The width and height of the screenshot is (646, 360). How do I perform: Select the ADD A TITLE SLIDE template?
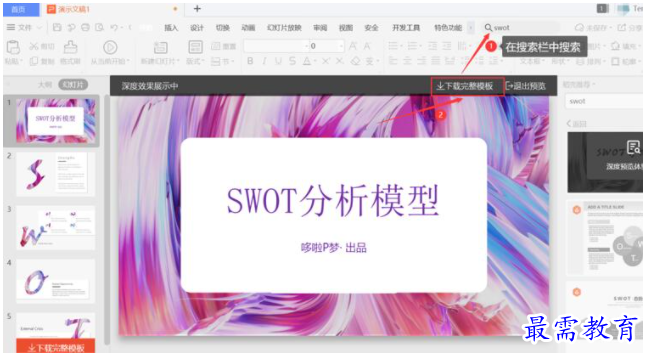click(x=605, y=238)
